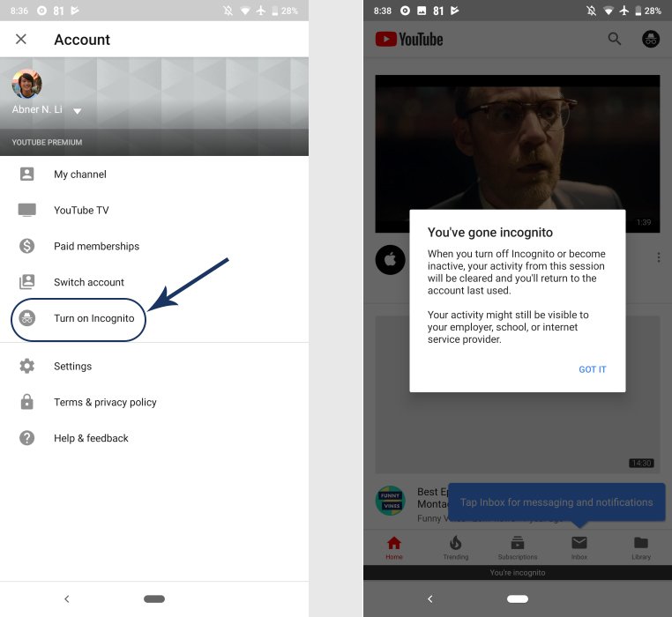Open YouTube search with the magnifier icon
Image resolution: width=672 pixels, height=617 pixels.
tap(614, 39)
